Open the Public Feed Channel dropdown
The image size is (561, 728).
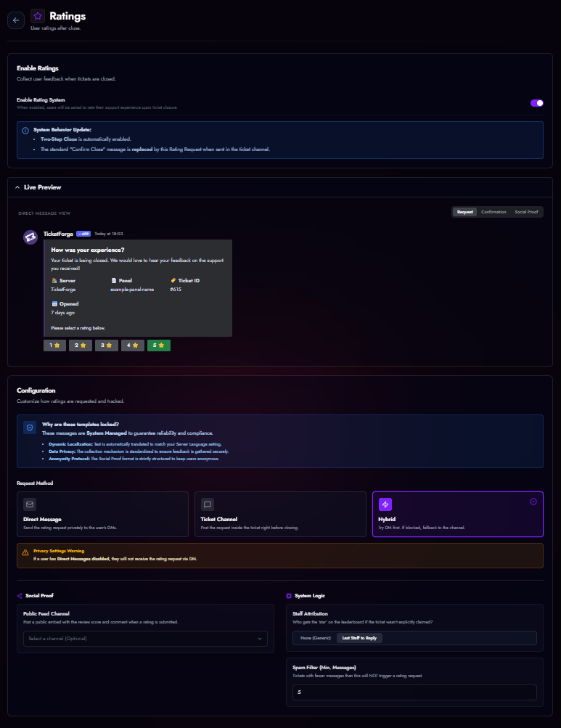pos(145,639)
